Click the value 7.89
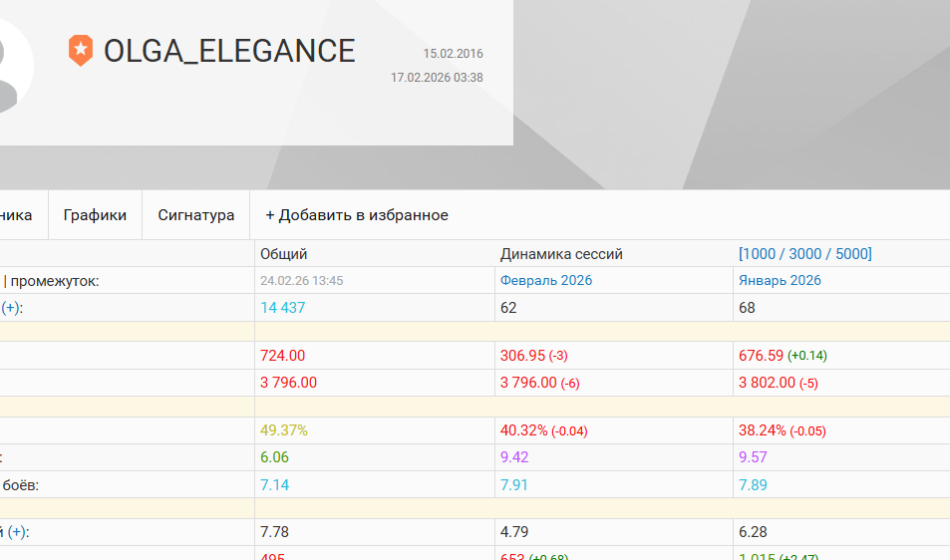 tap(753, 485)
